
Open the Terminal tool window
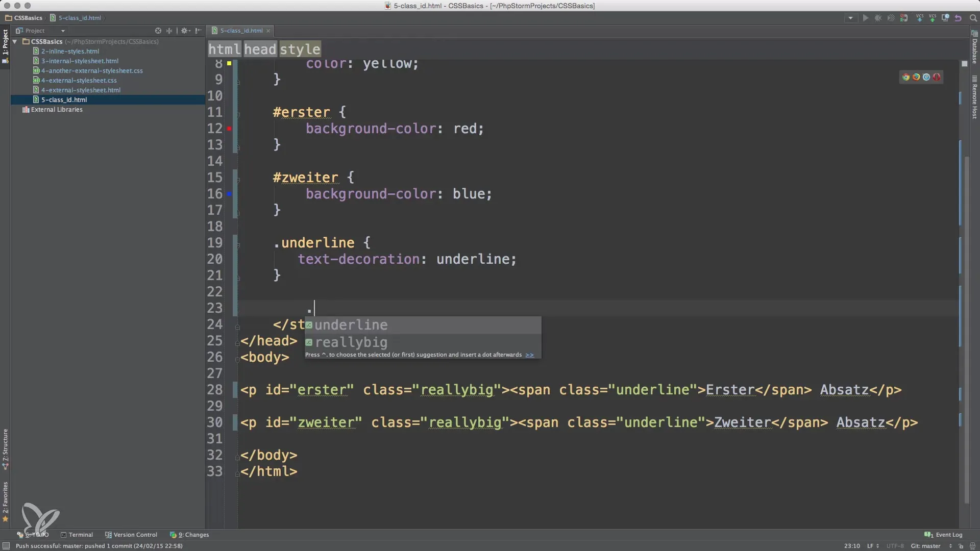coord(77,535)
